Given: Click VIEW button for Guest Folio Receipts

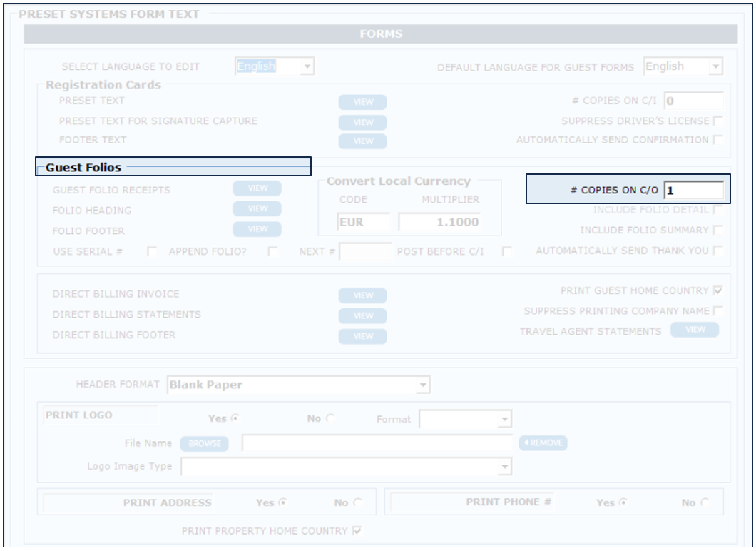Looking at the screenshot, I should [257, 188].
